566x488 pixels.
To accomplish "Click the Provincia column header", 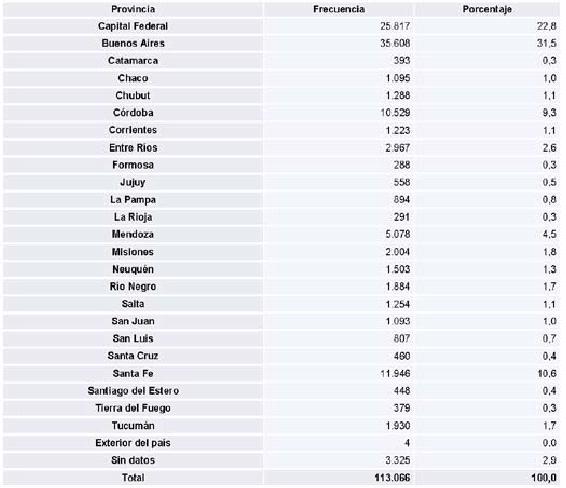I will (x=133, y=9).
